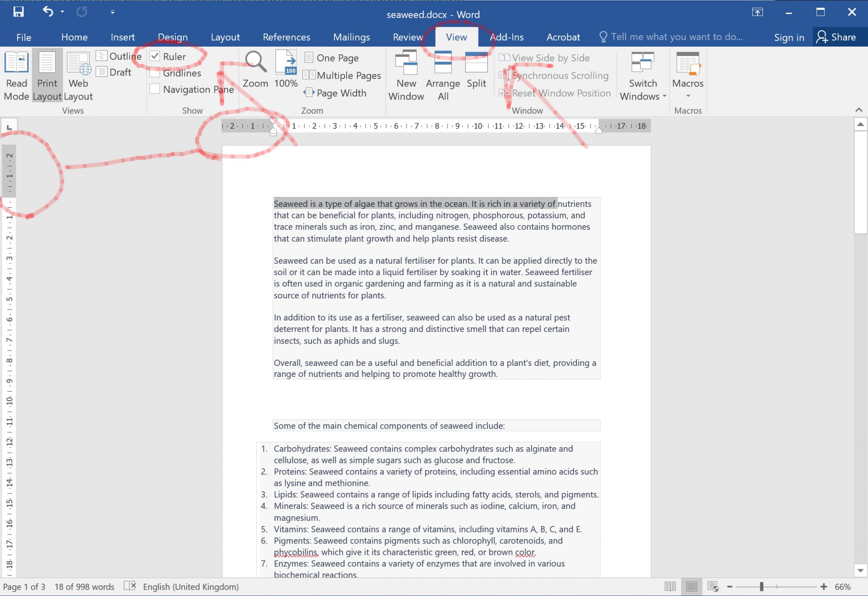Split the document window
This screenshot has width=868, height=596.
click(x=476, y=72)
